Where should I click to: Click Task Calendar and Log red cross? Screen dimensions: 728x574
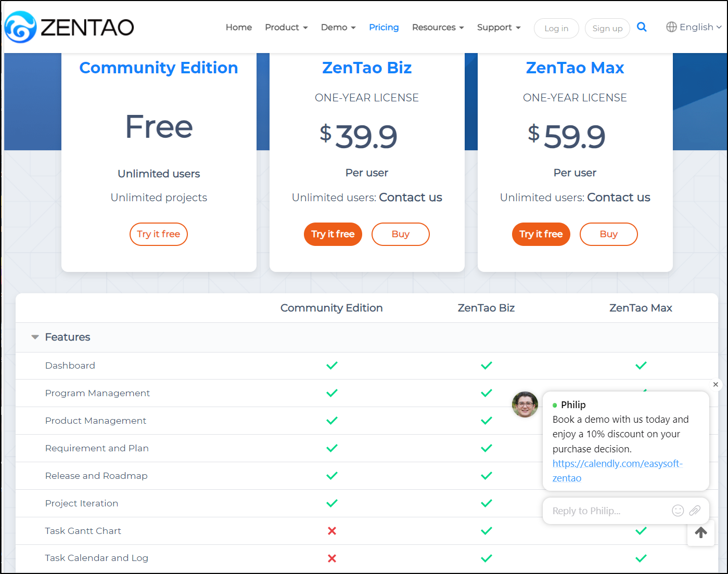332,558
